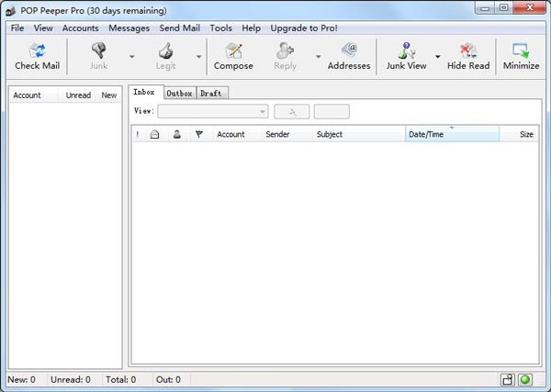
Task: Sort by priority exclamation column
Action: (x=138, y=134)
